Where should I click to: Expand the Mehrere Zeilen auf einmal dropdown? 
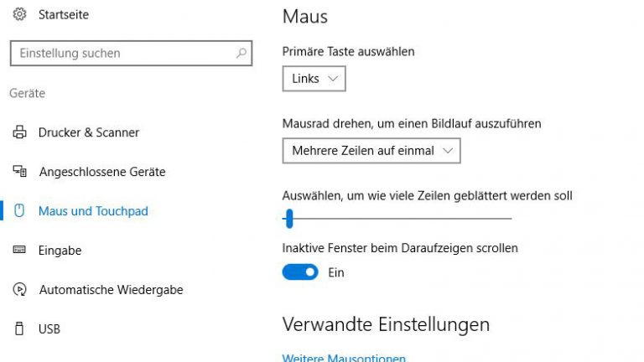tap(371, 151)
